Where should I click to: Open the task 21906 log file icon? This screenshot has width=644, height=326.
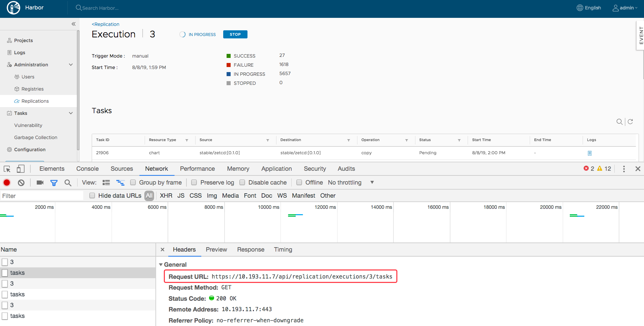tap(590, 153)
